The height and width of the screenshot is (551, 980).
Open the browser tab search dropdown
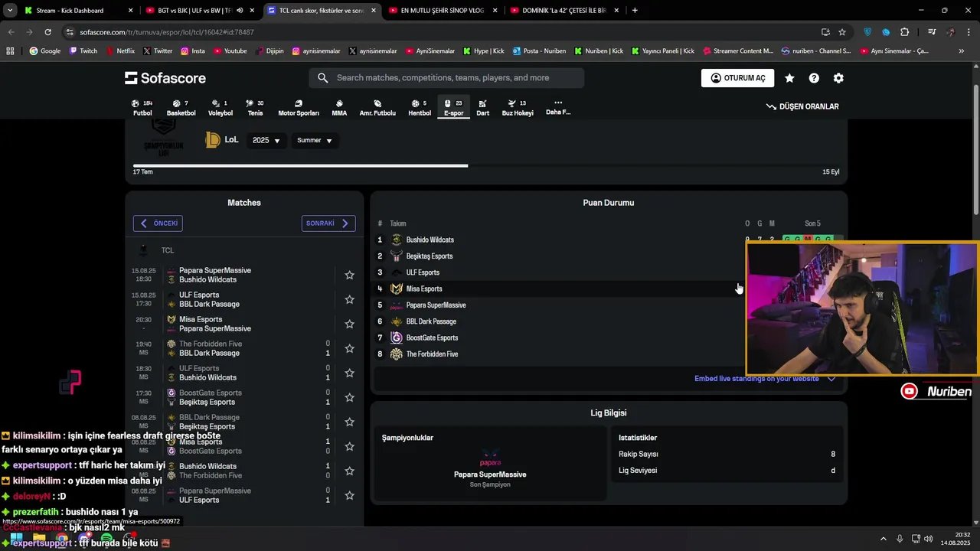click(x=10, y=11)
